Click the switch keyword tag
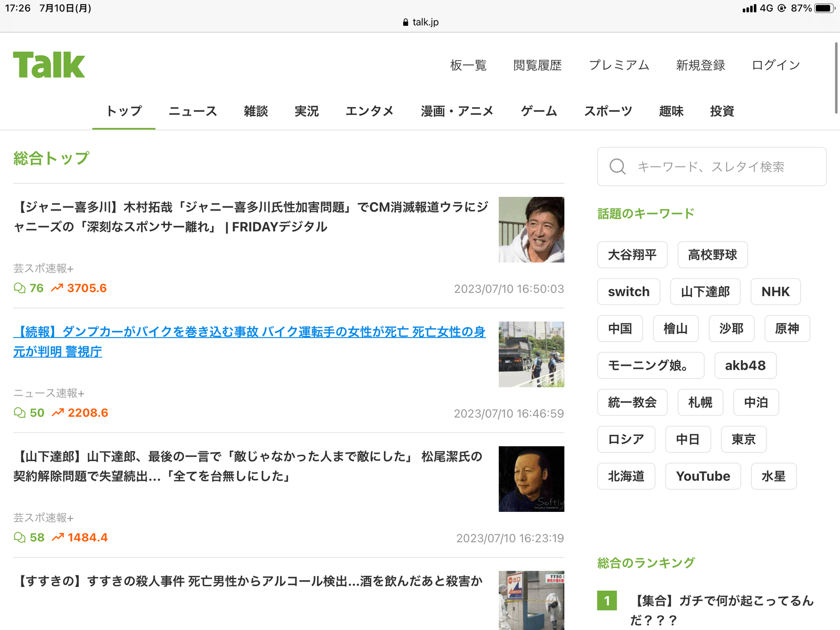Screen dimensions: 840x630 [x=629, y=291]
